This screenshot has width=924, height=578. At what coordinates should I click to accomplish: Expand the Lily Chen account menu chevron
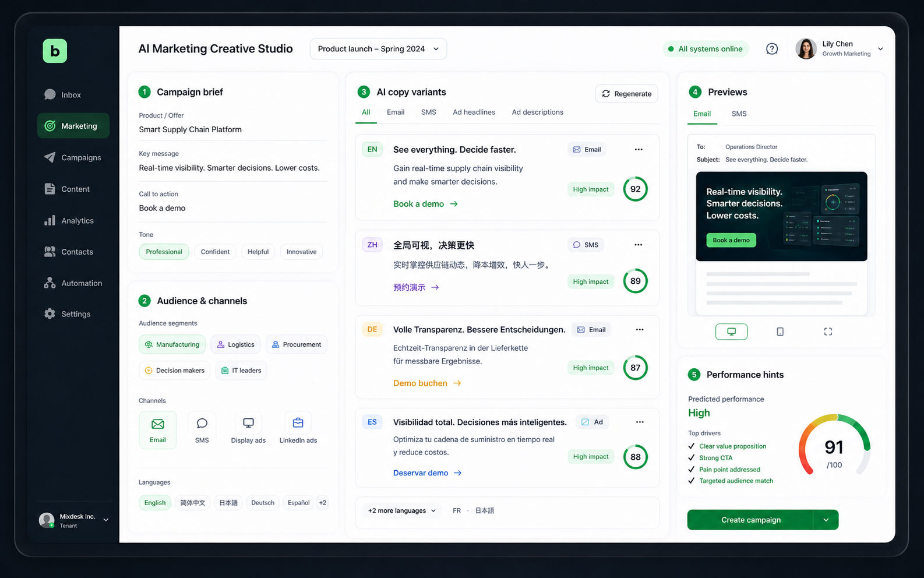tap(880, 49)
